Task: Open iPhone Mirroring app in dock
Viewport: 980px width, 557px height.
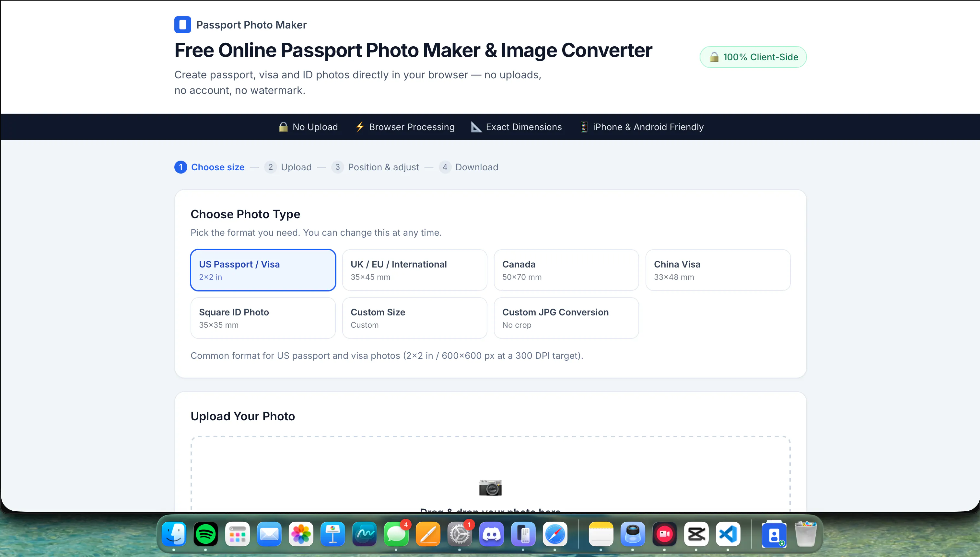Action: point(523,534)
